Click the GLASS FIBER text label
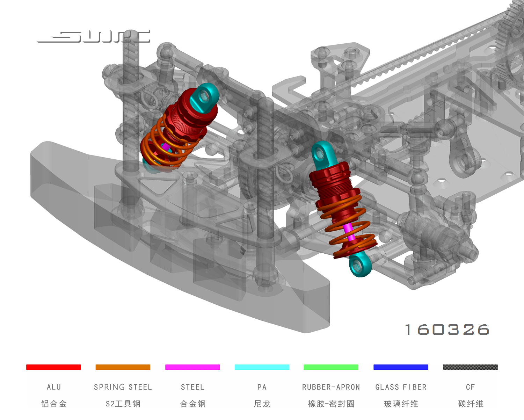524x420 pixels. (401, 387)
